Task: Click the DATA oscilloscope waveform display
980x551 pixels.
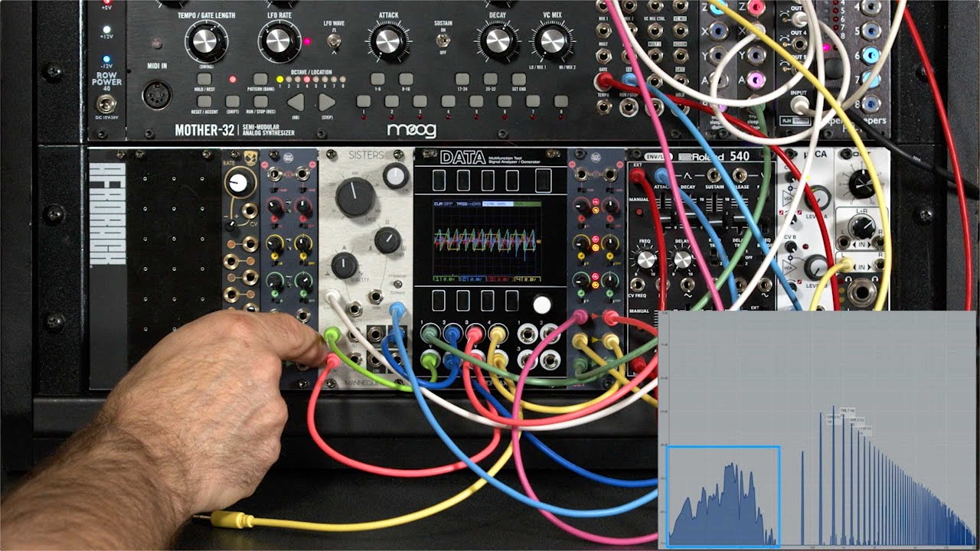Action: [486, 240]
